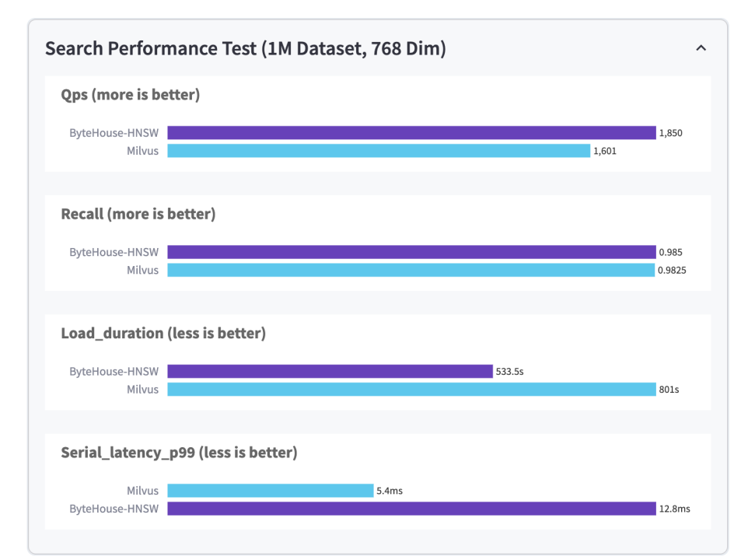Select the Milvus Load_duration bar
The image size is (748, 560).
click(x=411, y=389)
